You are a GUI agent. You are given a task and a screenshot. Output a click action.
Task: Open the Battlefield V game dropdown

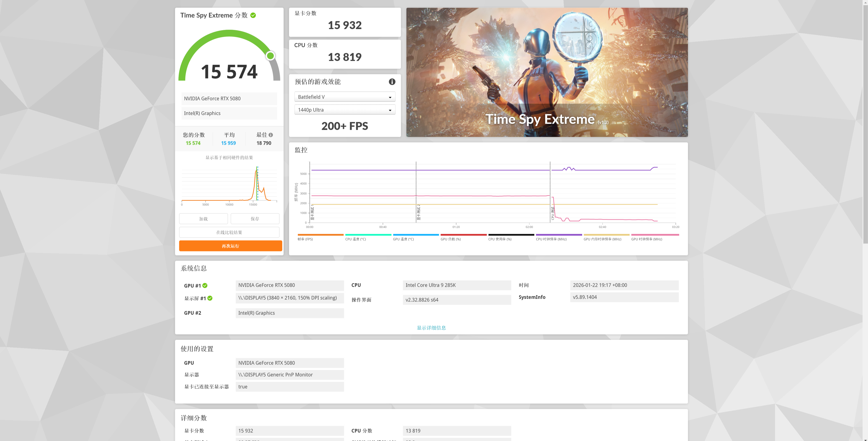(344, 97)
